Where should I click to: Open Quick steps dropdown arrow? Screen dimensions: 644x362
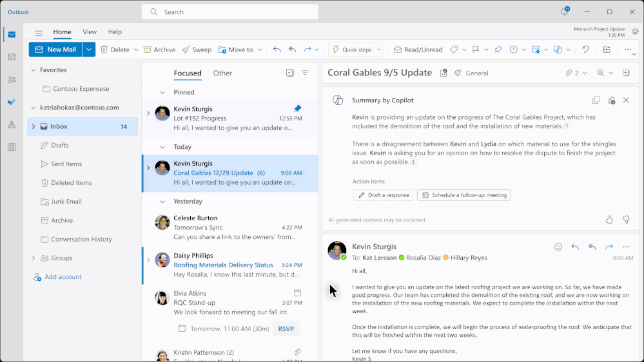[x=378, y=50]
